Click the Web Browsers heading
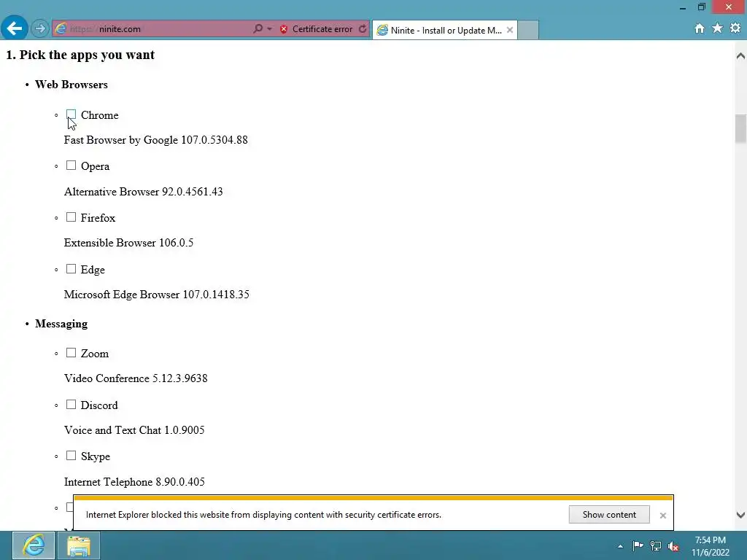 click(x=71, y=85)
